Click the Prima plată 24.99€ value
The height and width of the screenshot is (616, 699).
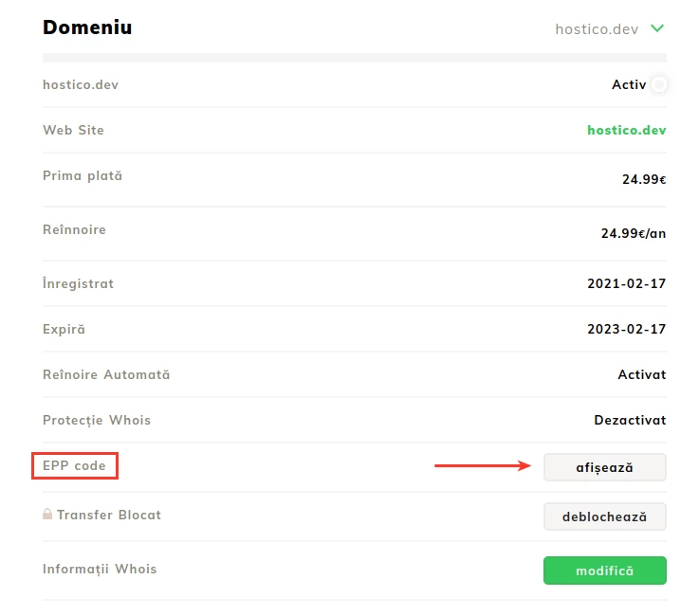640,179
